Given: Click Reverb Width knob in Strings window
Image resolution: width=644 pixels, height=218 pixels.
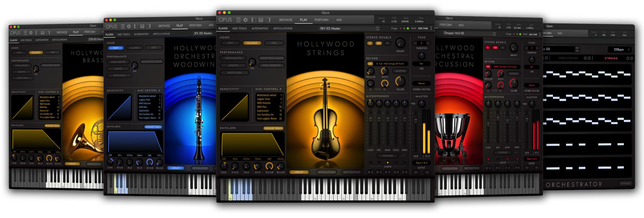Looking at the screenshot, I should (385, 71).
